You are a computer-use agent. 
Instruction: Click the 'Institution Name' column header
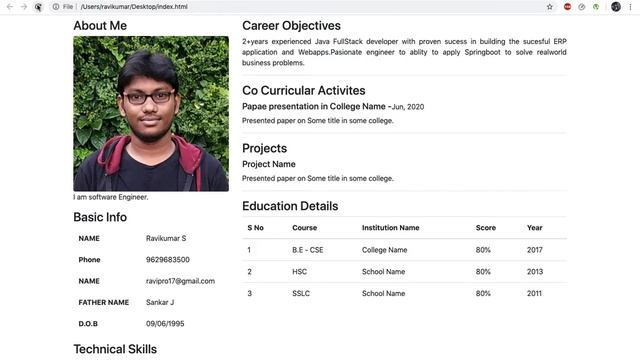[x=391, y=228]
